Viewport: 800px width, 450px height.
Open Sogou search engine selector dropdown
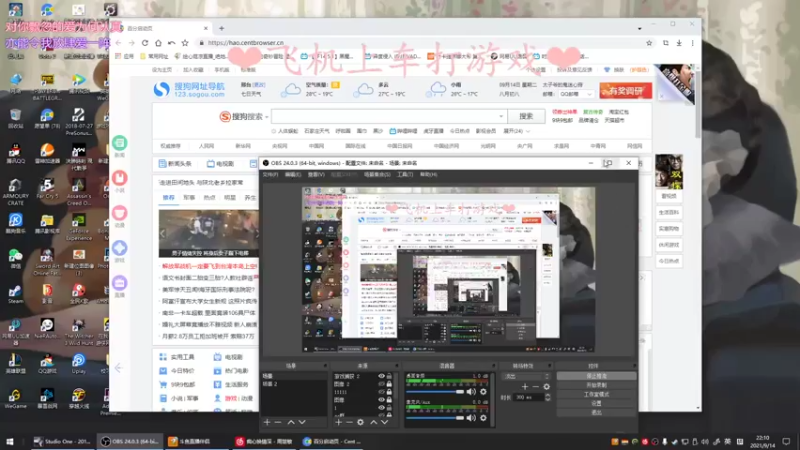coord(266,117)
